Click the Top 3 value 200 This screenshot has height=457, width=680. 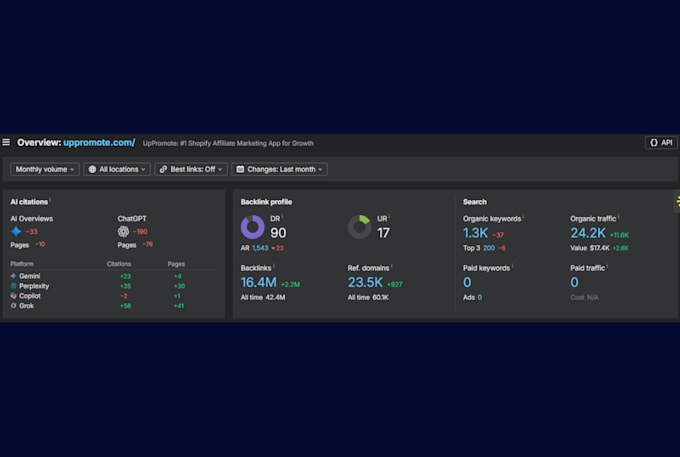pos(489,248)
